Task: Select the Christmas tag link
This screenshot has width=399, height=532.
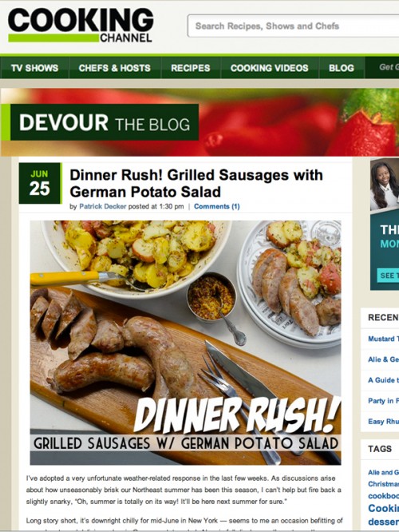Action: (x=383, y=484)
